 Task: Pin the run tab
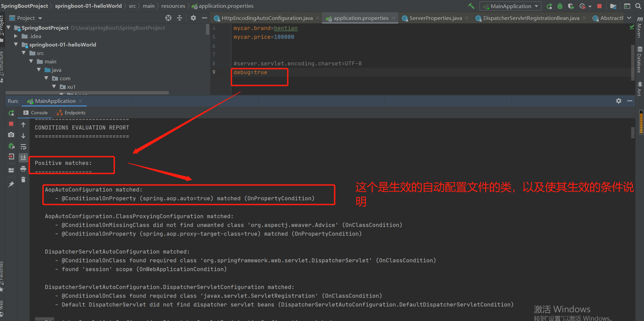(x=11, y=184)
